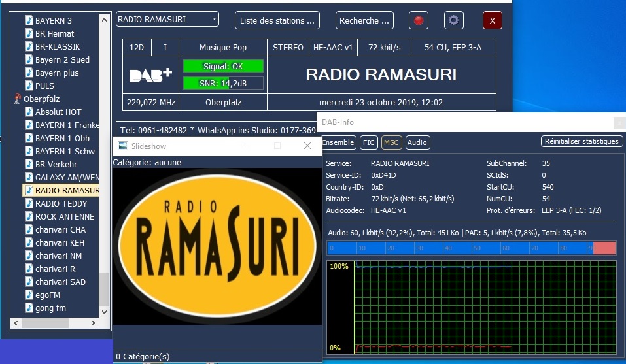Click the icon next to charivari NM
Image resolution: width=626 pixels, height=364 pixels.
pos(29,256)
